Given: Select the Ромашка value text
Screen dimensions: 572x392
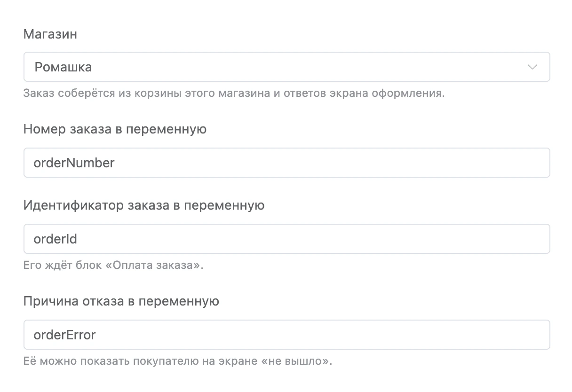Looking at the screenshot, I should point(63,67).
